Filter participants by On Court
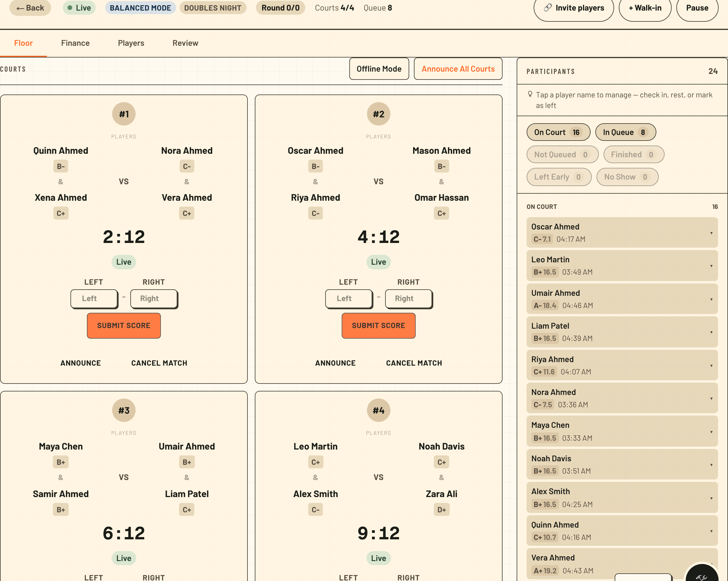728x581 pixels. pyautogui.click(x=558, y=132)
